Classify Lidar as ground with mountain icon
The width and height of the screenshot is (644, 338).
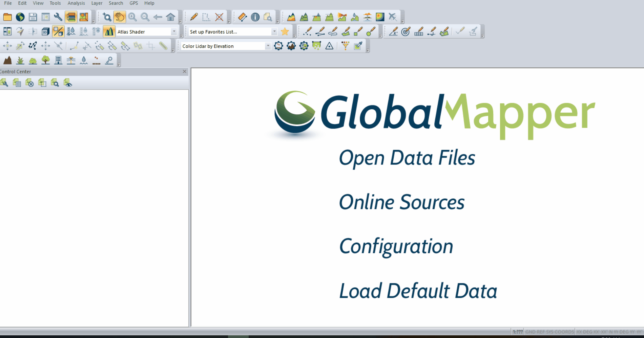(x=7, y=61)
